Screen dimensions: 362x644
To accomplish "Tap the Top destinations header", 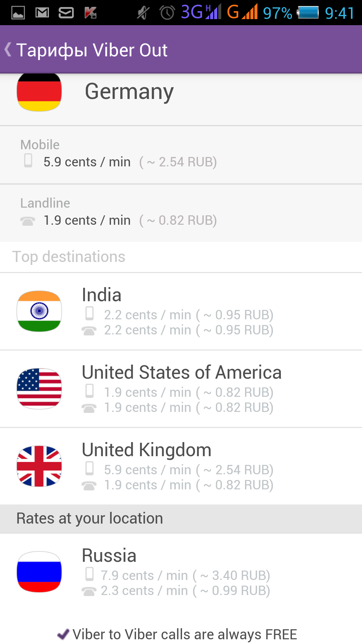I will 69,257.
